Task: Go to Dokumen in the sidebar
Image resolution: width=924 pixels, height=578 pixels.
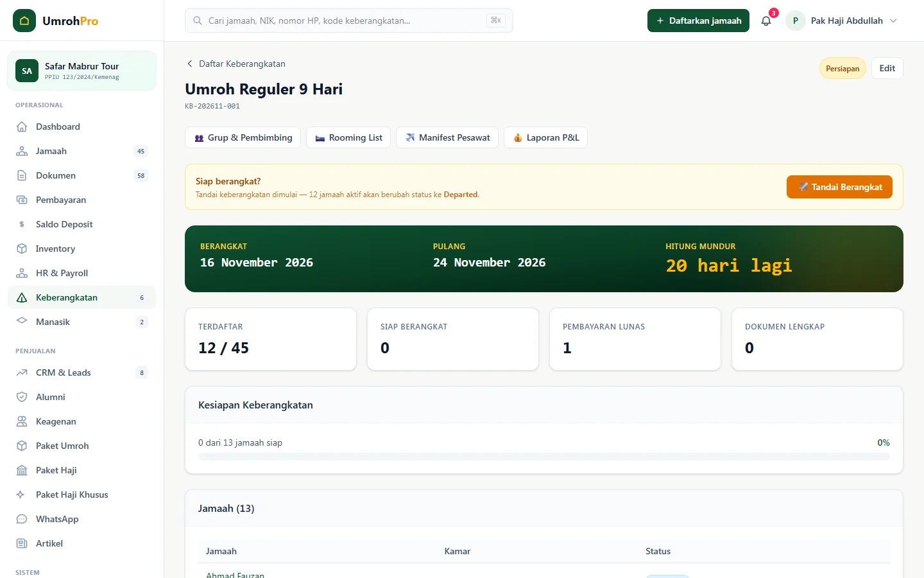Action: tap(82, 175)
